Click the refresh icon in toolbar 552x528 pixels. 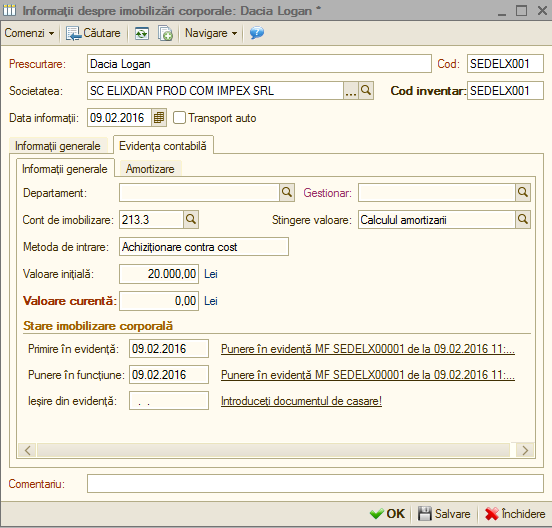coord(142,33)
